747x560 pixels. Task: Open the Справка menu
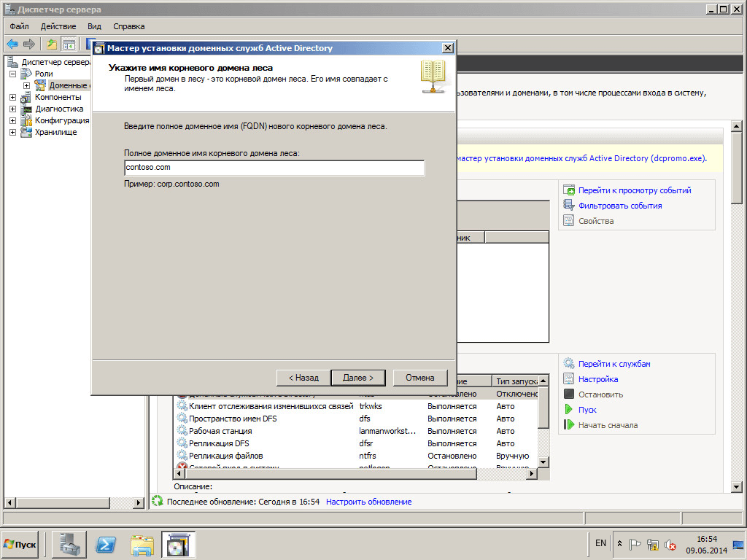pyautogui.click(x=128, y=26)
